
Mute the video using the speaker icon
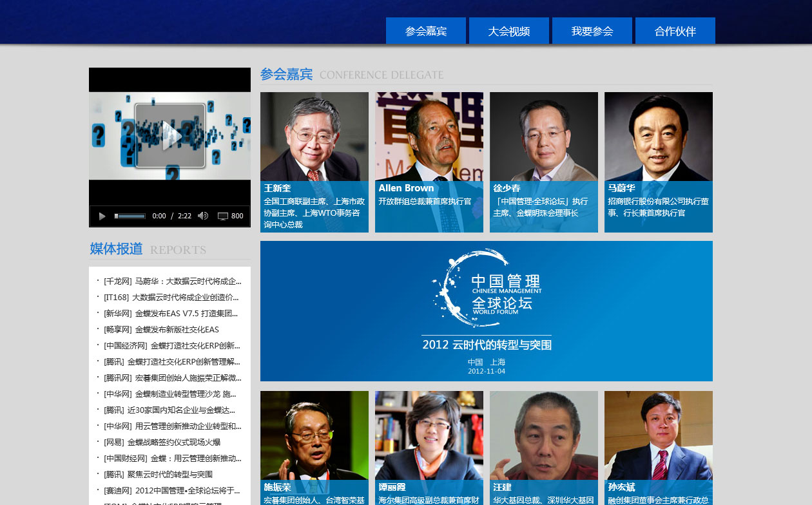click(x=203, y=216)
